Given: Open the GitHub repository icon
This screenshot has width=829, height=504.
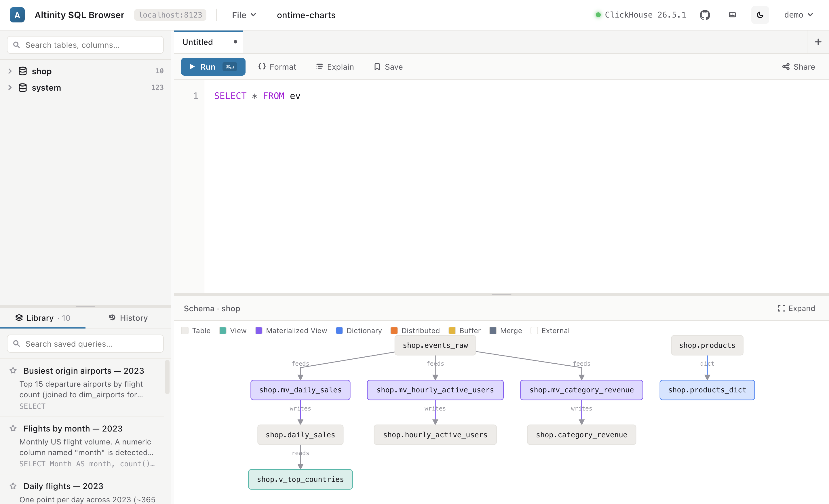Looking at the screenshot, I should tap(705, 15).
